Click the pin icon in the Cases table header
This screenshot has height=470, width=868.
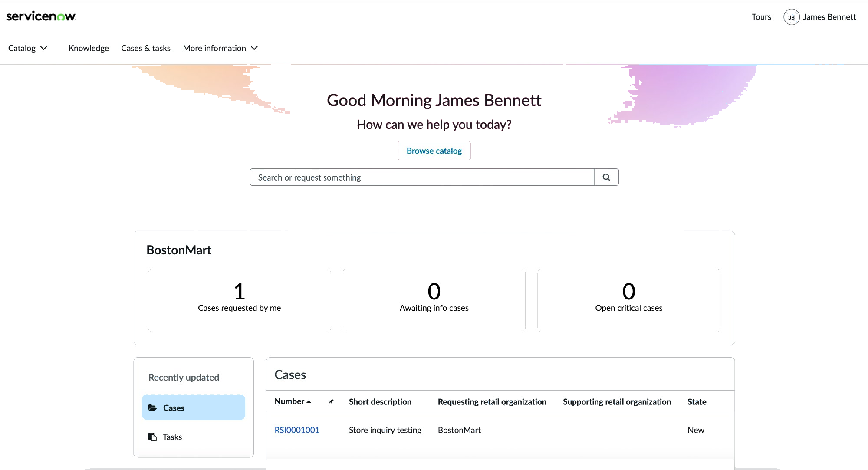[331, 402]
